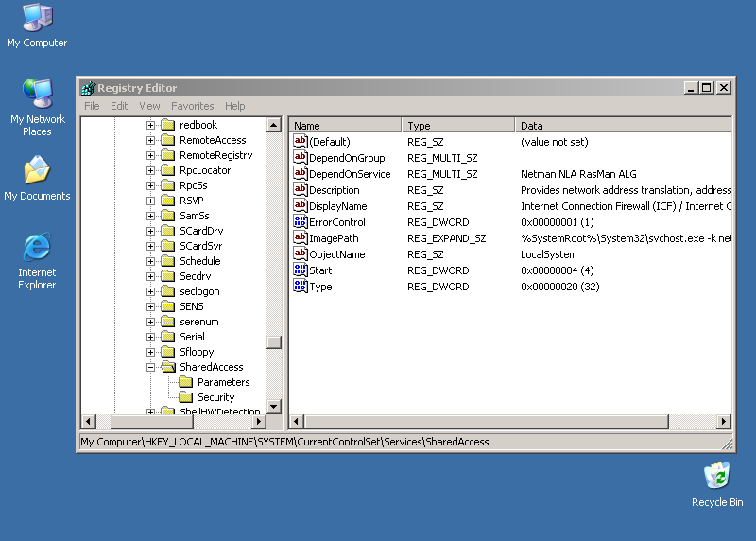Viewport: 756px width, 541px height.
Task: Expand the RemoteRegistry key
Action: (x=150, y=155)
